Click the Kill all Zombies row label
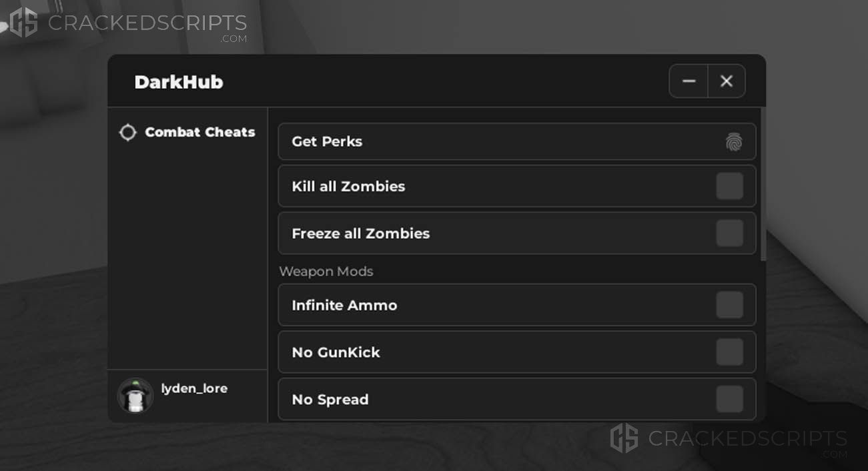This screenshot has width=868, height=471. tap(348, 186)
